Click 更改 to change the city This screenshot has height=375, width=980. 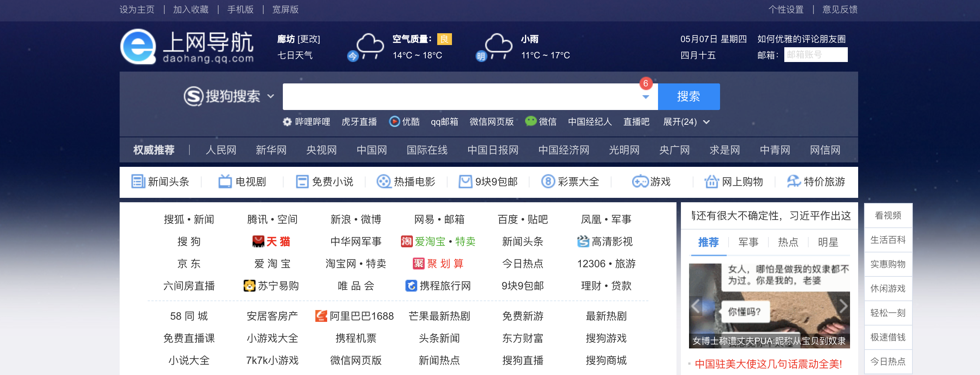click(x=309, y=39)
